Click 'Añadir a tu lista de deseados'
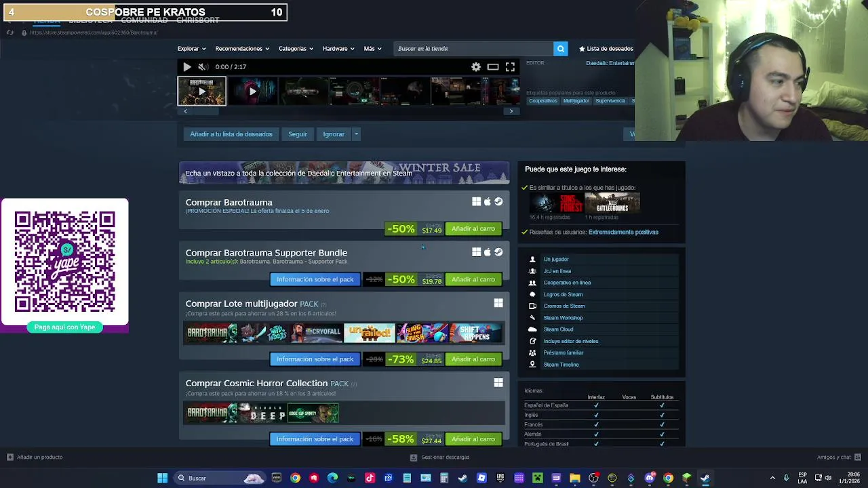This screenshot has height=488, width=868. pyautogui.click(x=231, y=134)
